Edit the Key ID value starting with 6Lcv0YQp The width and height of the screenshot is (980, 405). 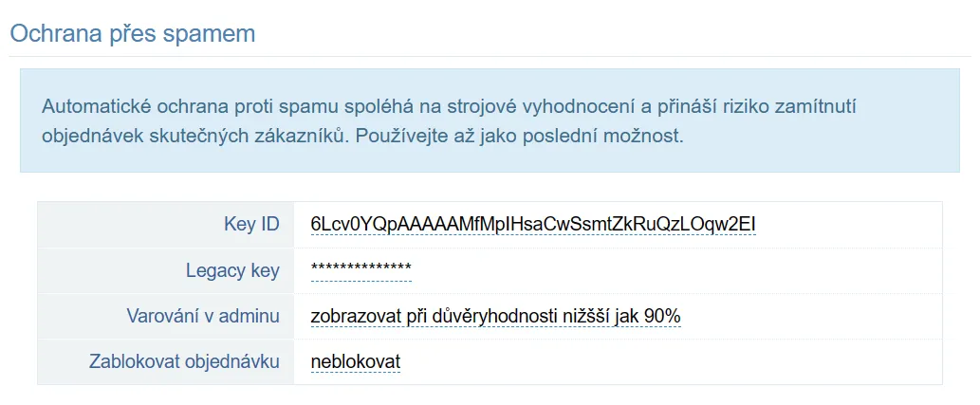tap(533, 225)
